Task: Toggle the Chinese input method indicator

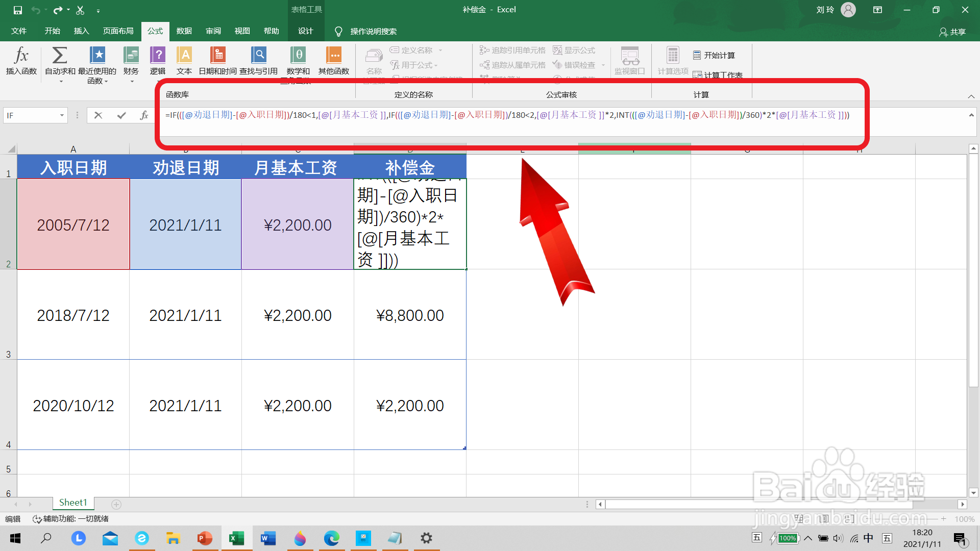Action: pyautogui.click(x=868, y=538)
